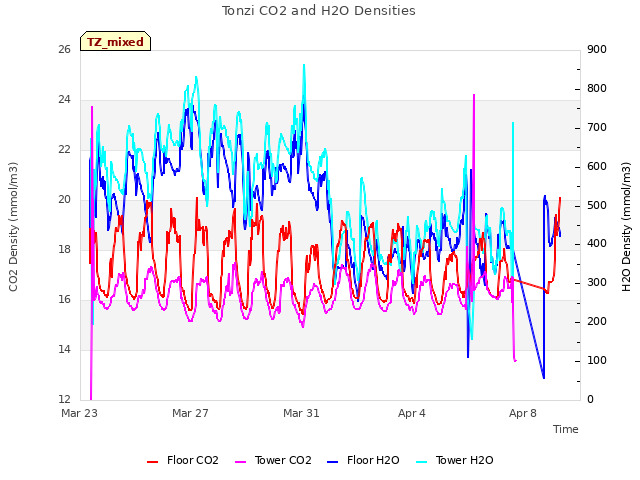Screen dimensions: 640x480
Task: Click the Apr 4 x-axis tick label
Action: pos(412,413)
